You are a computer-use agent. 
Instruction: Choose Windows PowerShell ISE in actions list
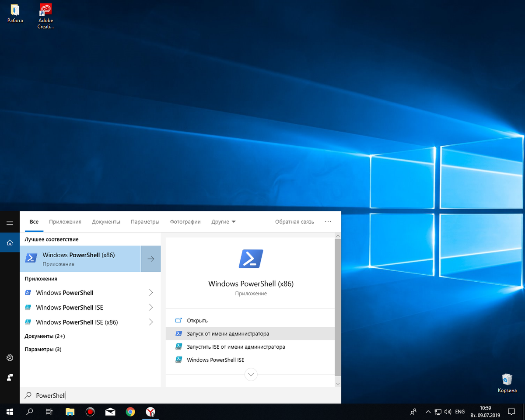(x=250, y=360)
